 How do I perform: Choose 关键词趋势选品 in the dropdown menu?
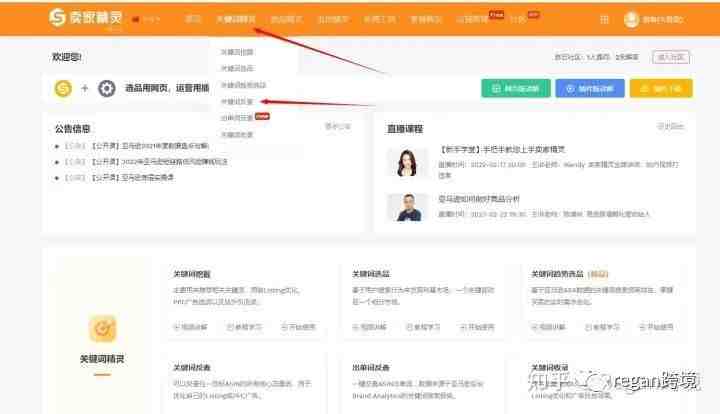point(243,85)
